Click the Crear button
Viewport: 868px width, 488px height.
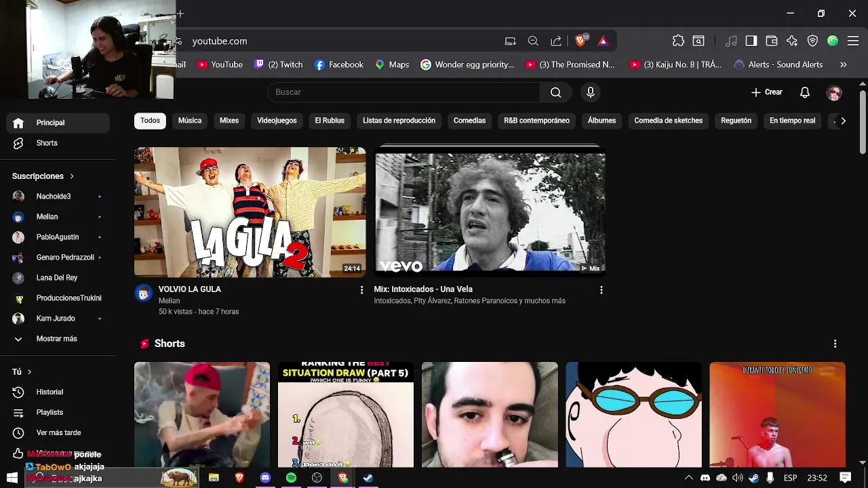click(x=767, y=92)
